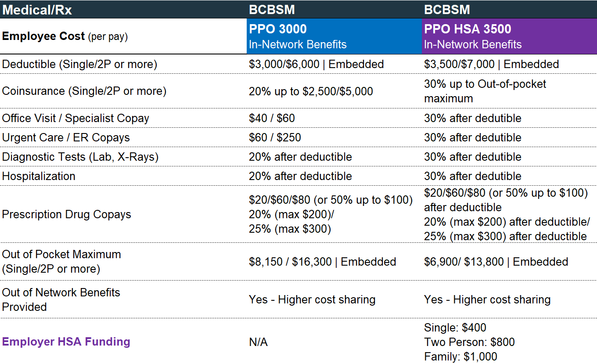This screenshot has width=597, height=364.
Task: Click the N/A cell for HSA funding
Action: pos(258,342)
